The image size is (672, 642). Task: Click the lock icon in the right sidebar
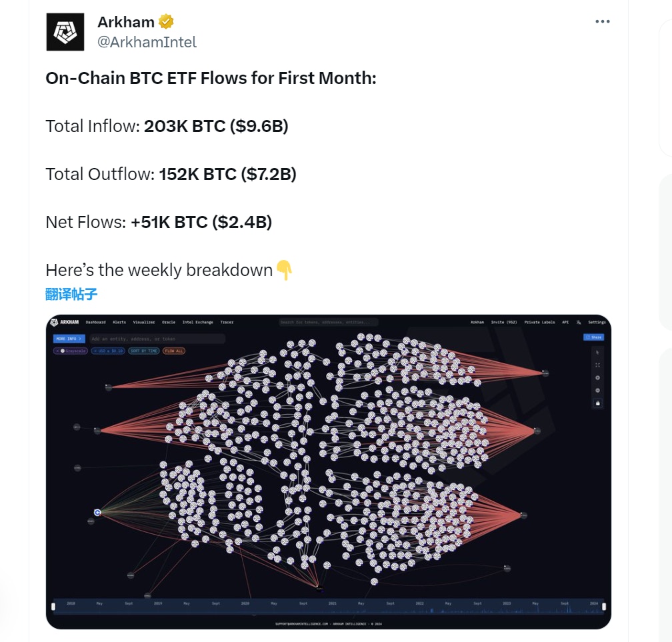coord(597,402)
